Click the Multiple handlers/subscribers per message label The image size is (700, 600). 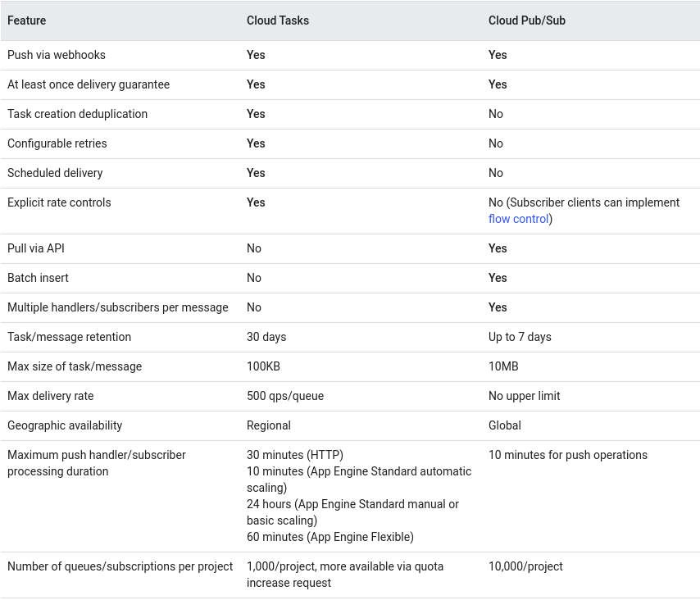pos(118,307)
